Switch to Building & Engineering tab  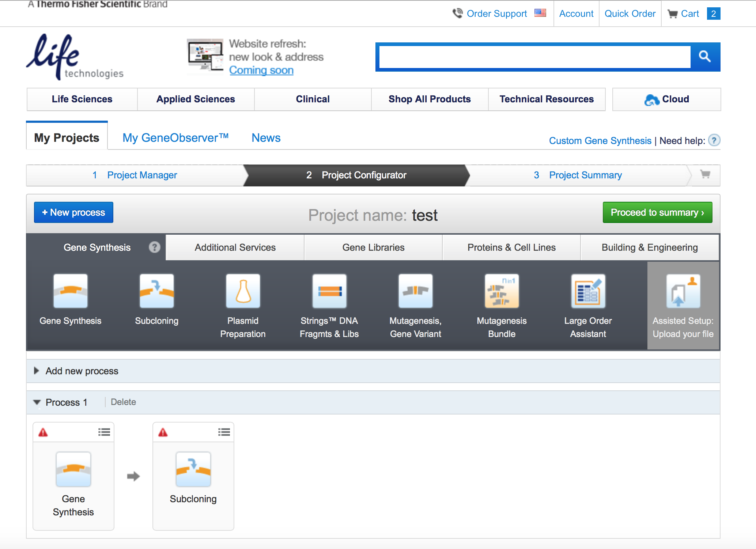(x=650, y=247)
